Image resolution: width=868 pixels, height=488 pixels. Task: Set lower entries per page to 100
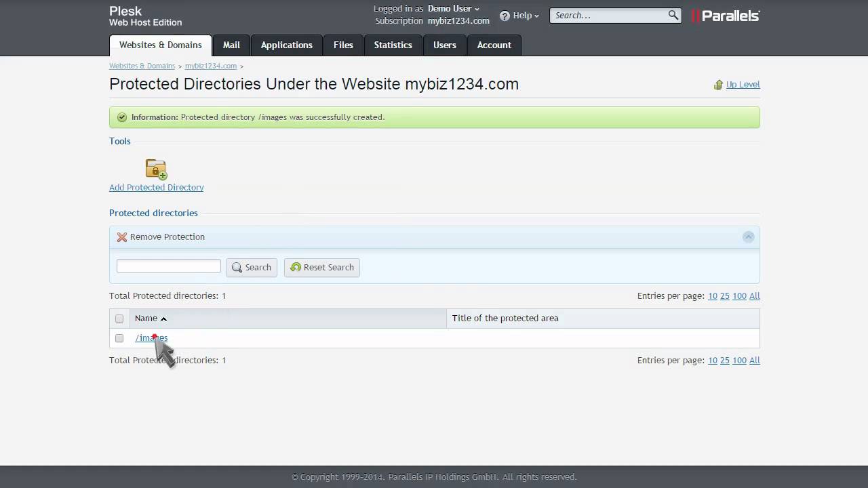click(740, 361)
